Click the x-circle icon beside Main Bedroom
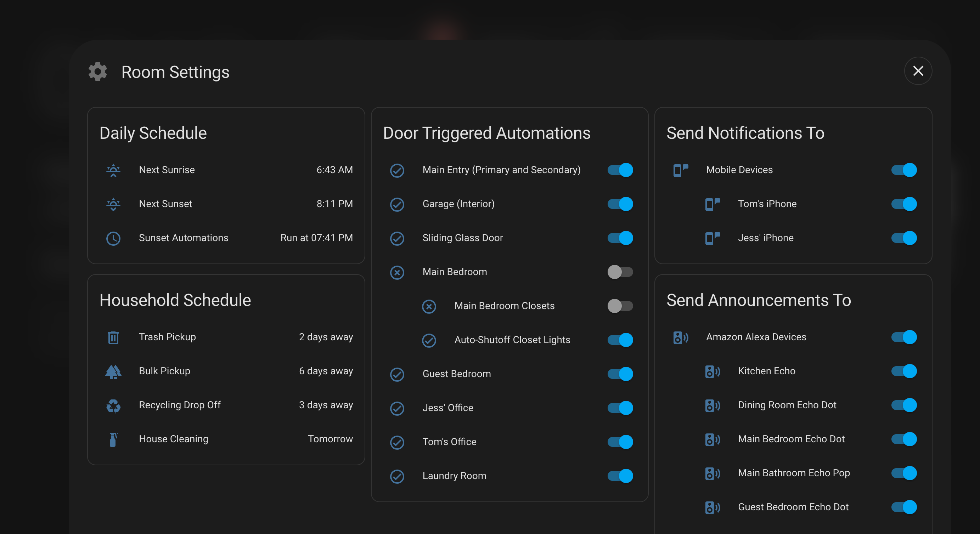Viewport: 980px width, 534px height. pos(397,272)
